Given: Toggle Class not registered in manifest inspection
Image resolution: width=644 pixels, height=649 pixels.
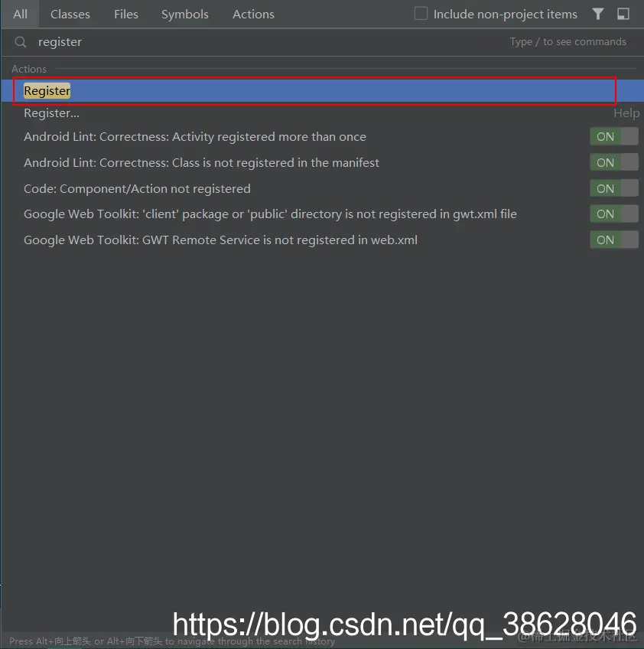Looking at the screenshot, I should click(614, 163).
